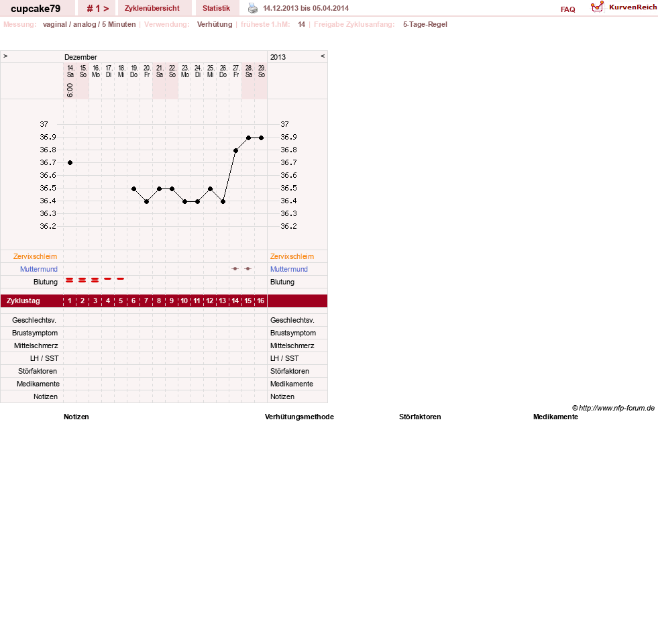
Task: Click date header 21. Sa
Action: click(x=160, y=71)
